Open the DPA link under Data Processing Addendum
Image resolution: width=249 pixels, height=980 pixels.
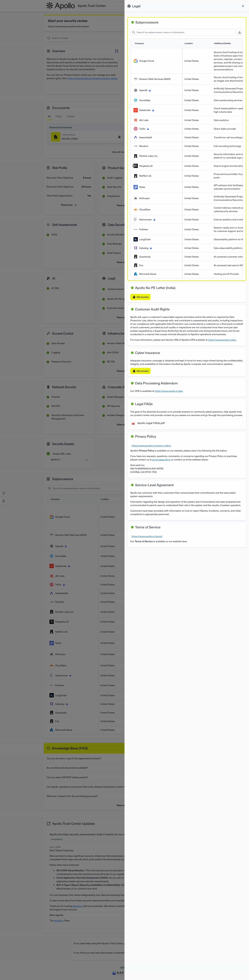click(169, 391)
